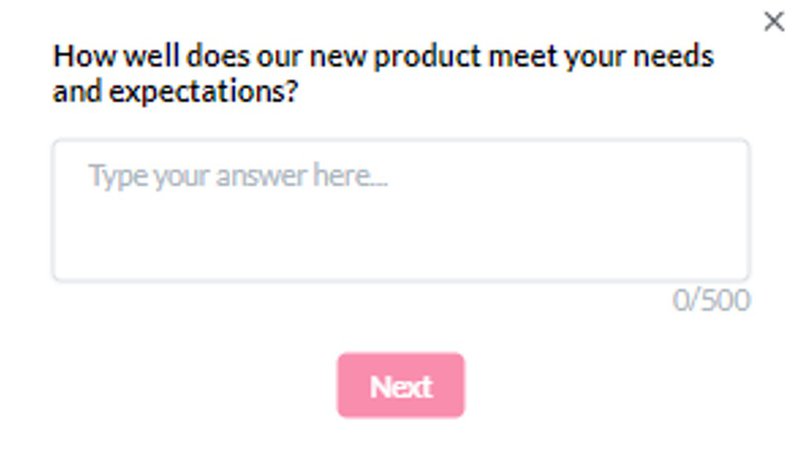Close the survey popup with X icon
This screenshot has height=454, width=800.
point(774,22)
